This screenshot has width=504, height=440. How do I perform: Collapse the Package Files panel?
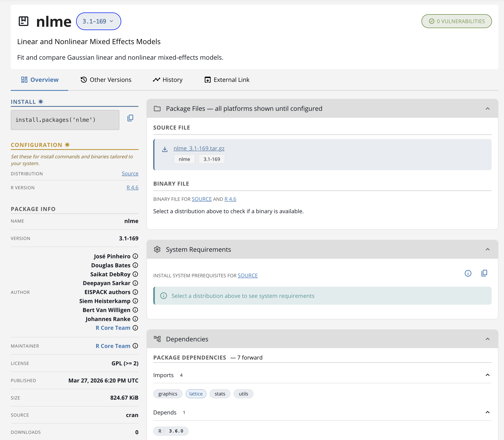pos(488,109)
